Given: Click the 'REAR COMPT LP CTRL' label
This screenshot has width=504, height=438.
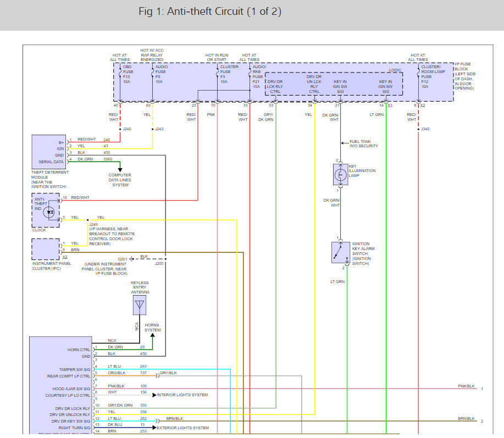Looking at the screenshot, I should 69,376.
